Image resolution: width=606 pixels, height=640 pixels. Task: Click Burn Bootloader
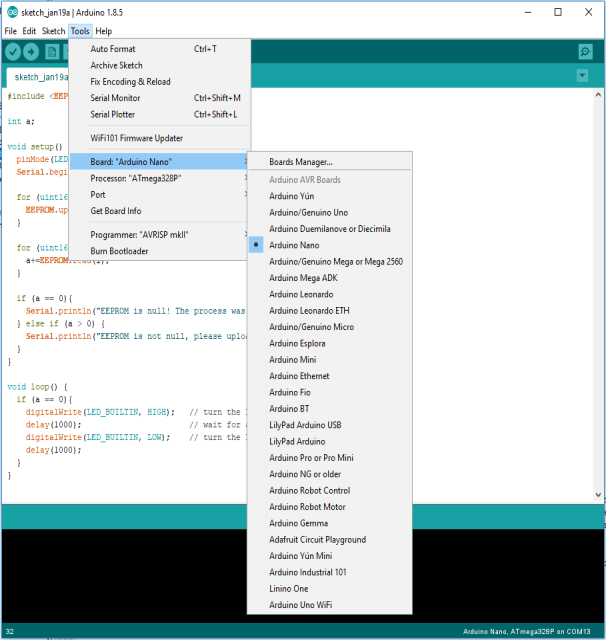(119, 251)
